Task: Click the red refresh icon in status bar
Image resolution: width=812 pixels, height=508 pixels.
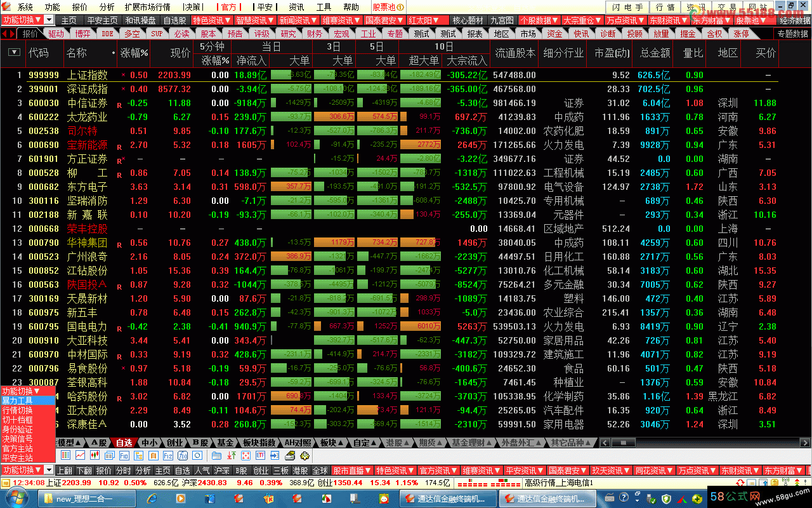Action: tap(740, 483)
